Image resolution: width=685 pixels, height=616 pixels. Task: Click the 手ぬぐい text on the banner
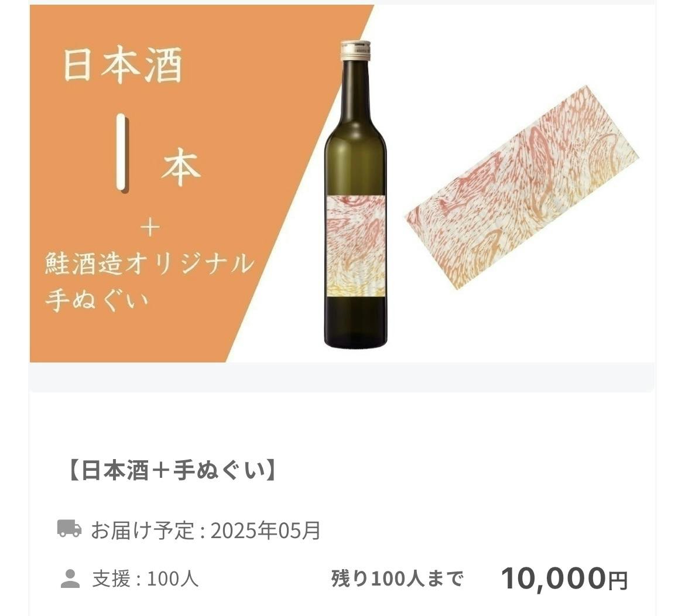[97, 300]
